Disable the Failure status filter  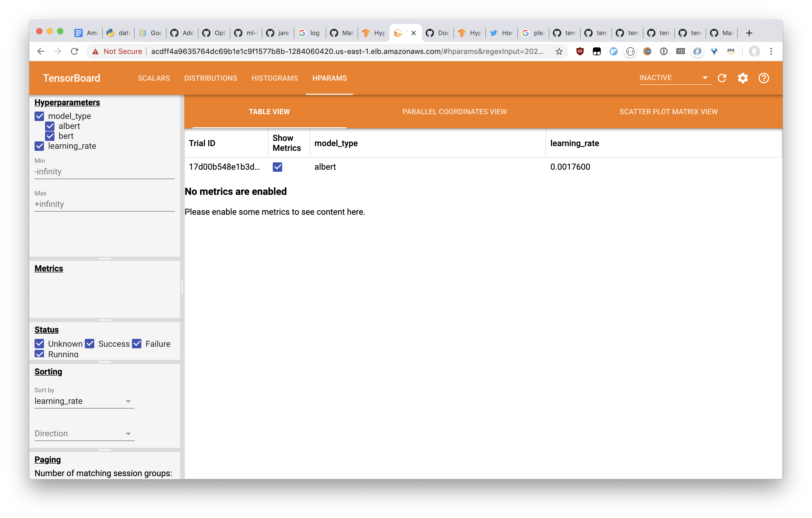137,344
